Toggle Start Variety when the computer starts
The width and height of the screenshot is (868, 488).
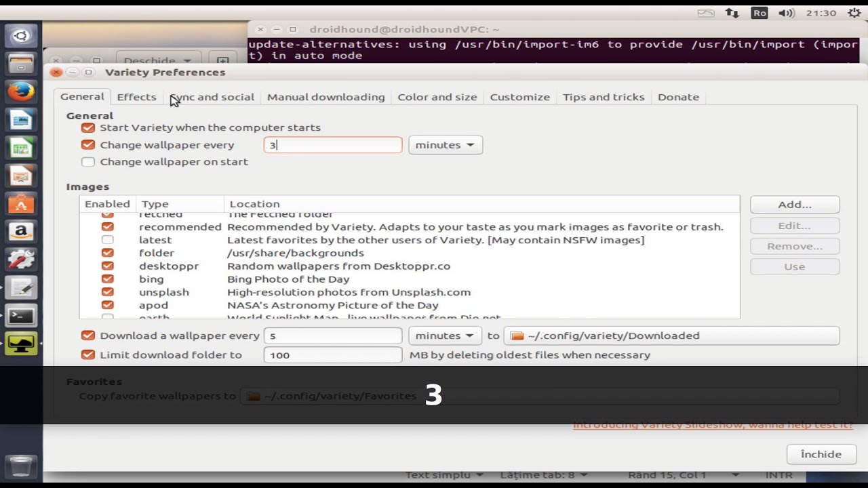[x=87, y=127]
